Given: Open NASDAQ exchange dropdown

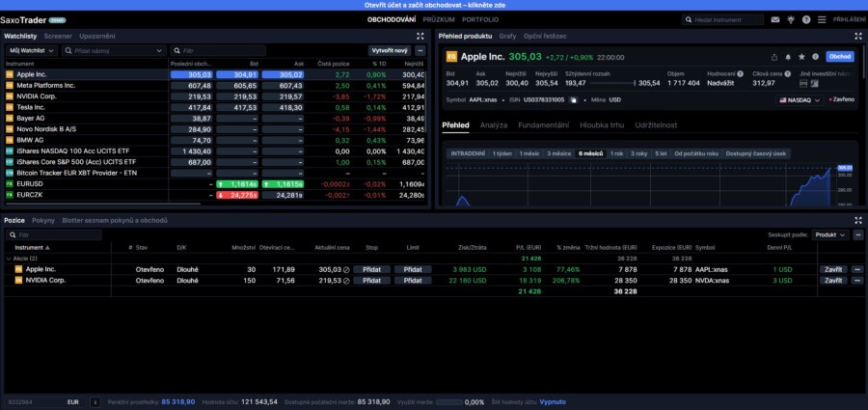Looking at the screenshot, I should point(800,100).
